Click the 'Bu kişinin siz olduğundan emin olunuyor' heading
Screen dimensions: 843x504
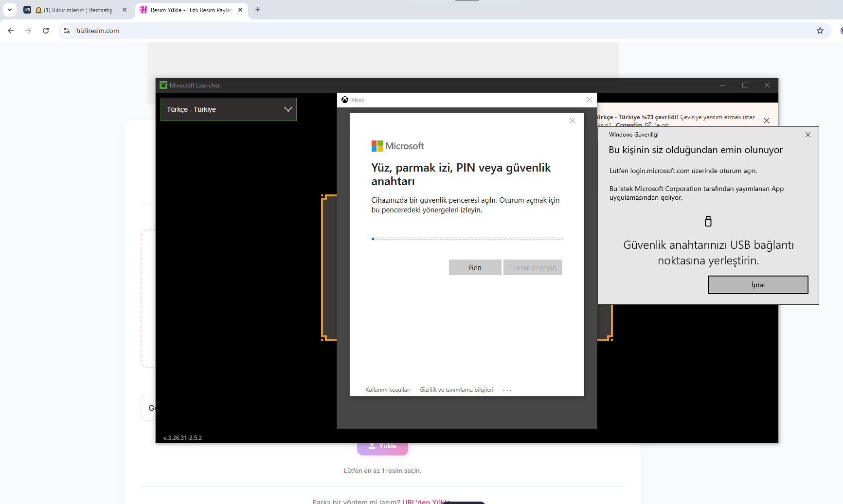pos(696,150)
